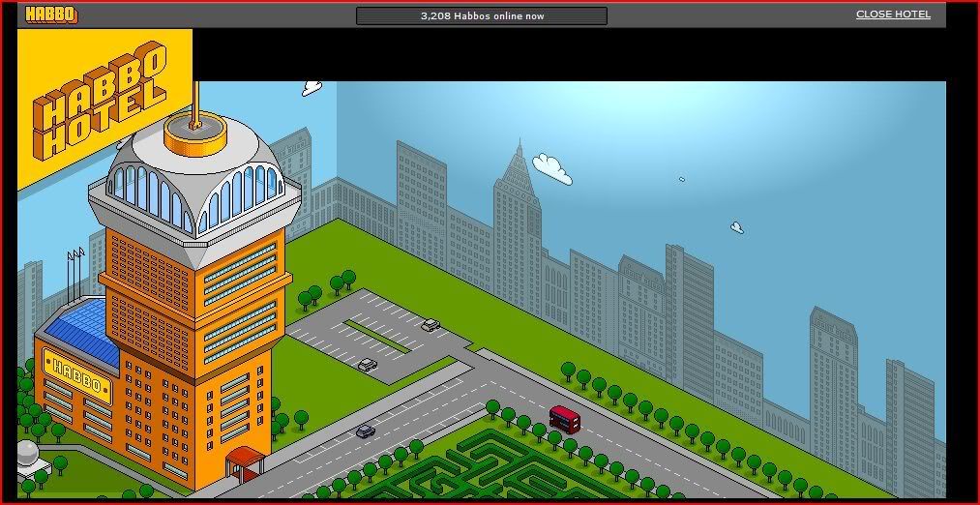Select the golden ring on the hotel rooftop
This screenshot has width=980, height=505.
(x=194, y=137)
